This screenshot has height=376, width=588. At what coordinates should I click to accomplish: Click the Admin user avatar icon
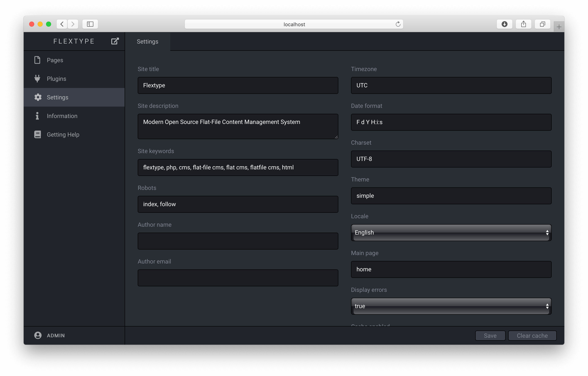(x=38, y=335)
